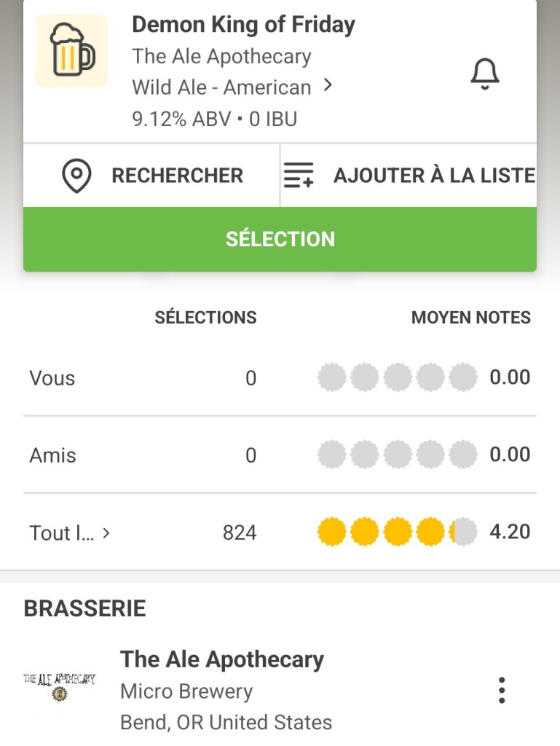Click the Amis row rating stars
Screen dimensions: 560x746
[x=397, y=455]
